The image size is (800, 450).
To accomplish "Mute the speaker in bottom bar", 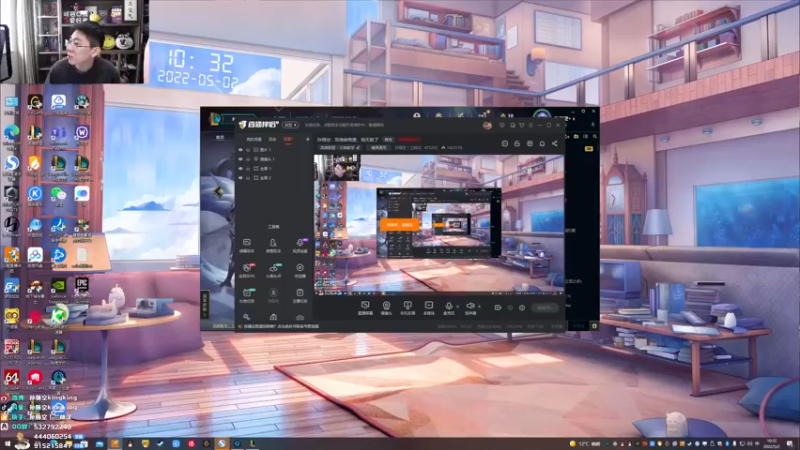I will [470, 307].
